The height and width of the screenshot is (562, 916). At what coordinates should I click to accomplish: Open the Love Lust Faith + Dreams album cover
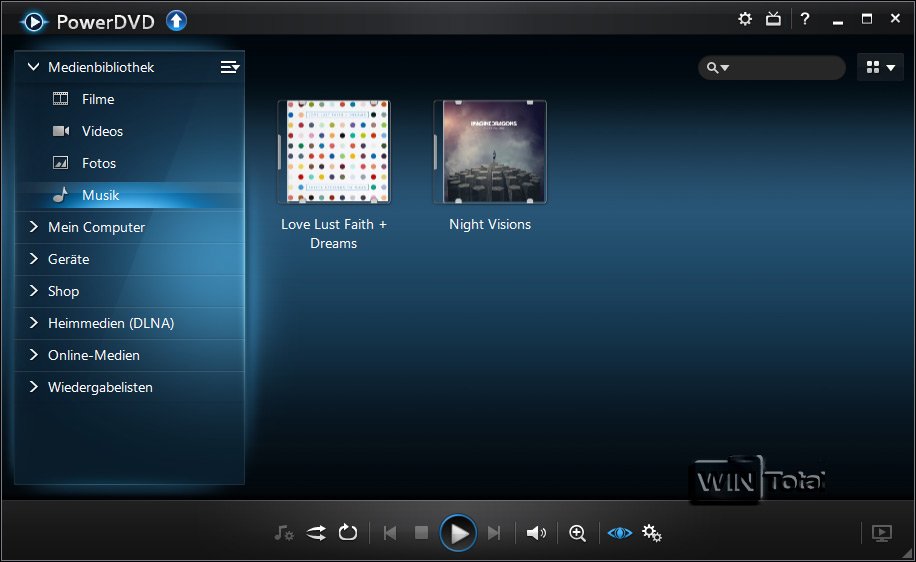(334, 152)
